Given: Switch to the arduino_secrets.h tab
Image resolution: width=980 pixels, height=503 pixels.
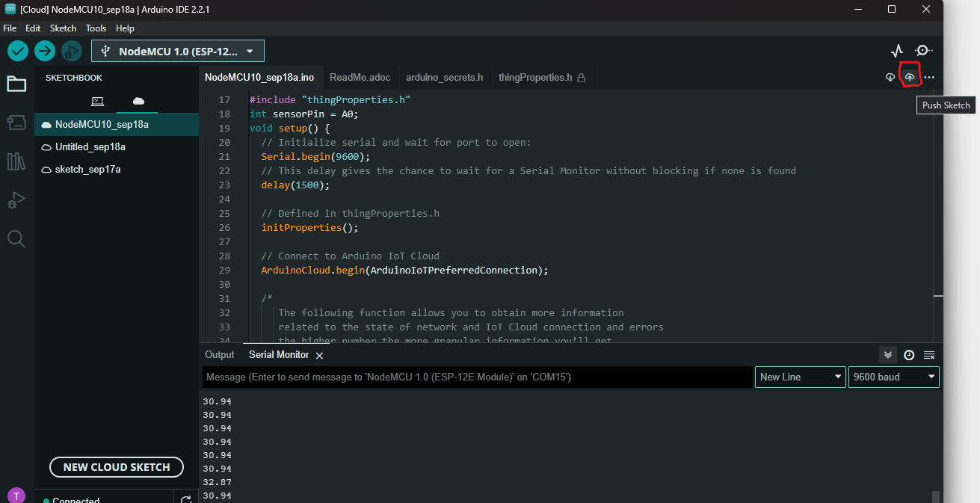Looking at the screenshot, I should pyautogui.click(x=444, y=78).
